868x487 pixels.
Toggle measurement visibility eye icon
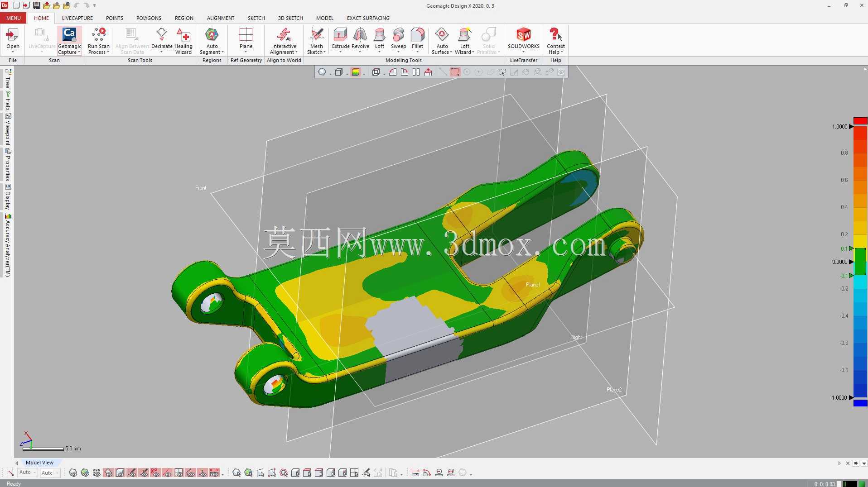[214, 473]
